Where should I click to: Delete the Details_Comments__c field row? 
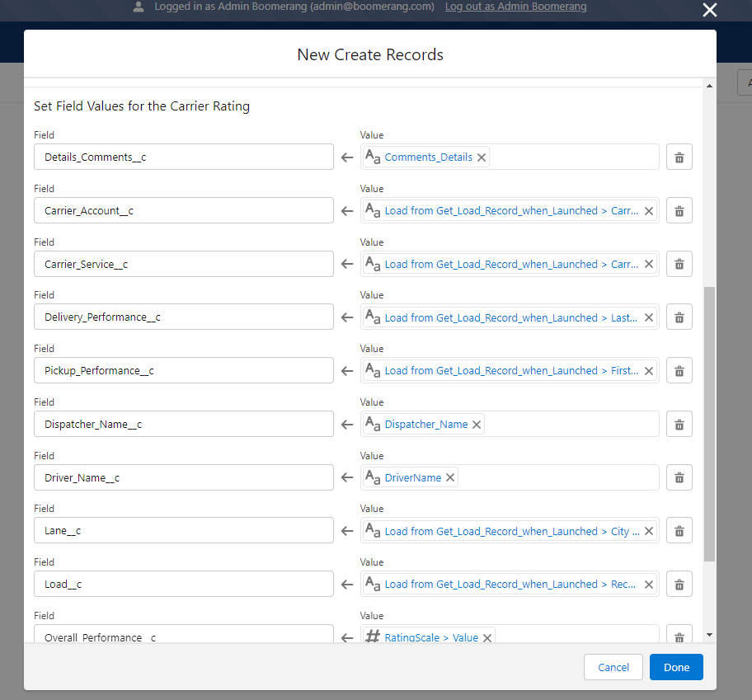click(x=679, y=157)
